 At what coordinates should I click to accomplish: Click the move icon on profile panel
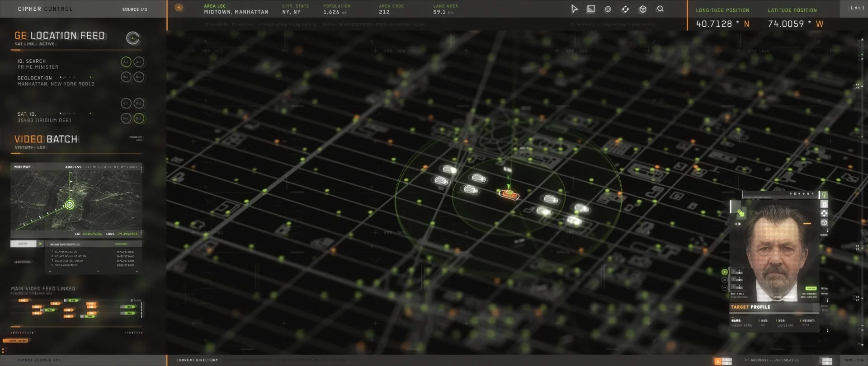pyautogui.click(x=824, y=213)
